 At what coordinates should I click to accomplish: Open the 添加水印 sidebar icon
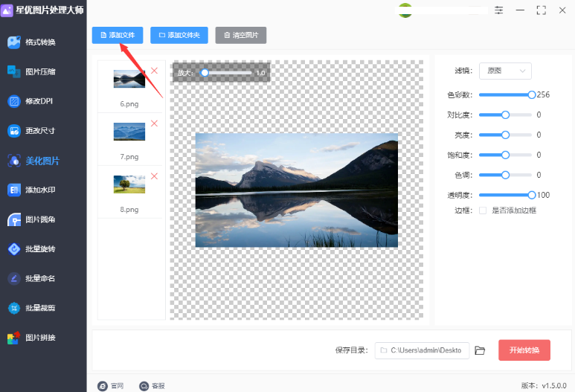point(14,190)
